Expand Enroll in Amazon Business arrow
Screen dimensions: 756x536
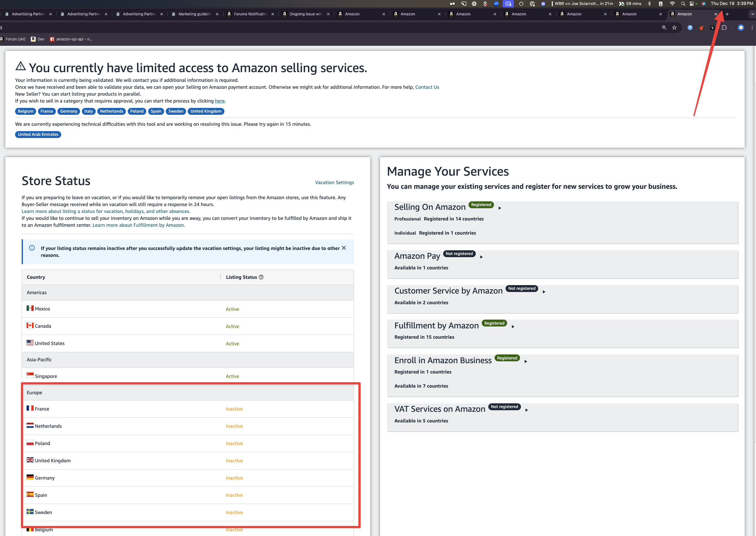tap(525, 361)
